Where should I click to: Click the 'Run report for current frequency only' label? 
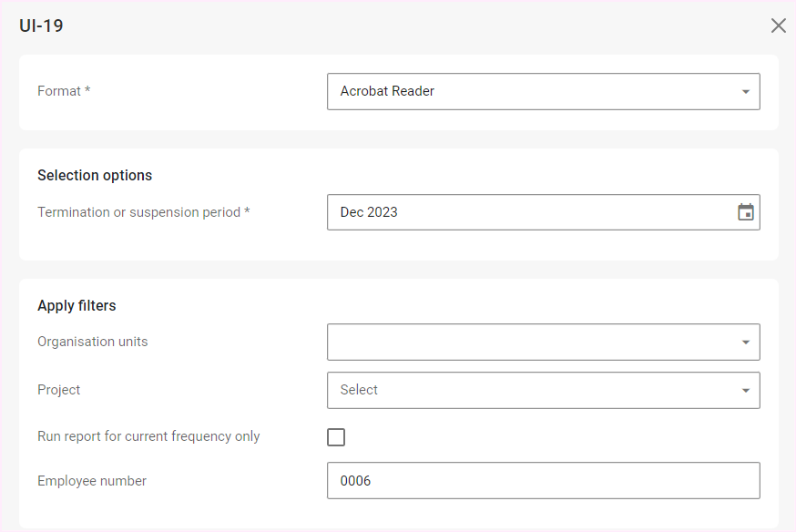148,436
